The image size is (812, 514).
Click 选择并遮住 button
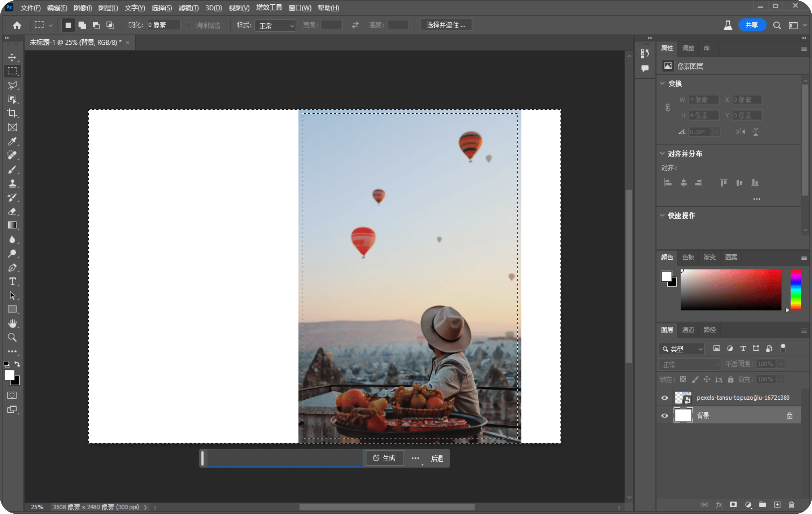[x=446, y=25]
